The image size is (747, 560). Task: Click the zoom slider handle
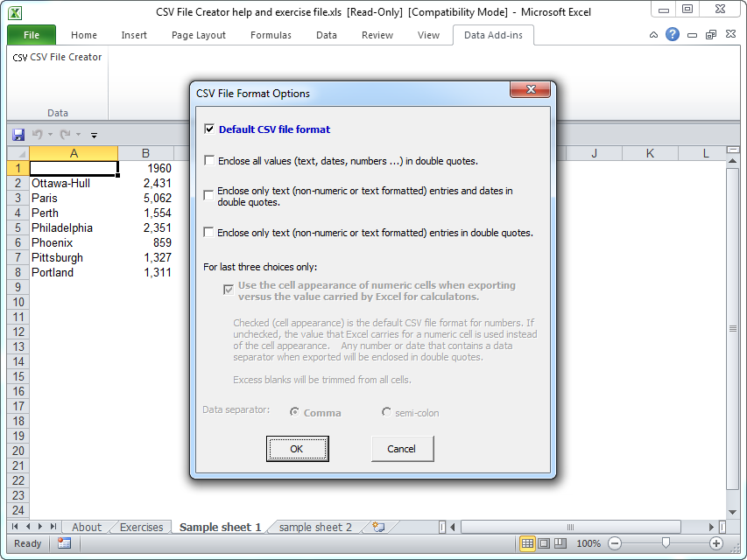666,542
